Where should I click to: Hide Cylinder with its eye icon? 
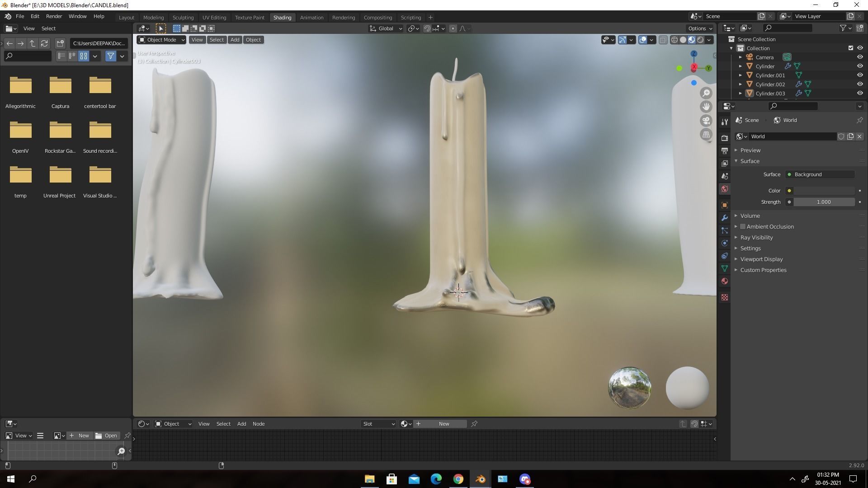pos(860,66)
